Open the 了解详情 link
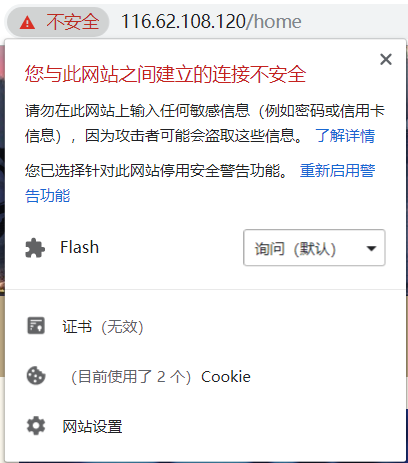The height and width of the screenshot is (463, 408). (x=345, y=136)
